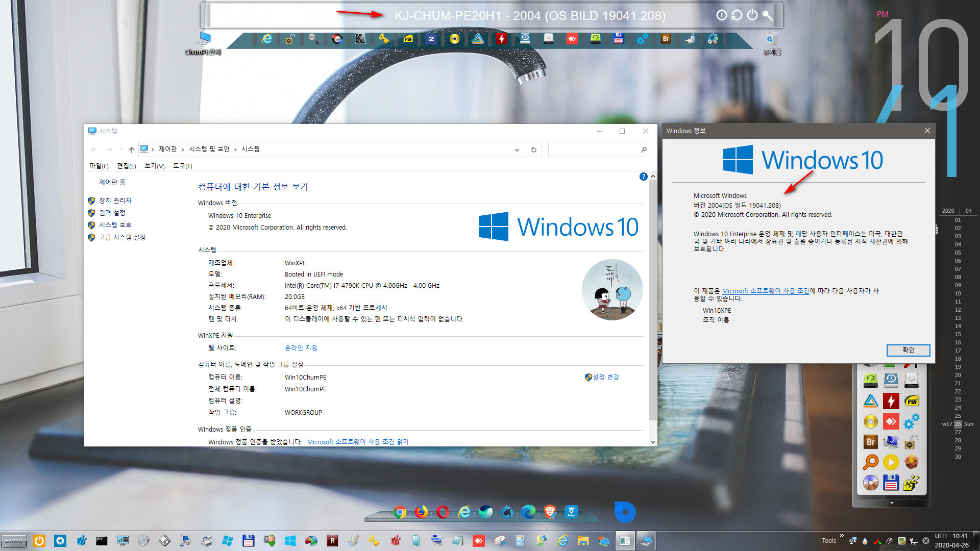This screenshot has width=980, height=551.
Task: Click the power shutdown icon in title banner
Action: [752, 15]
